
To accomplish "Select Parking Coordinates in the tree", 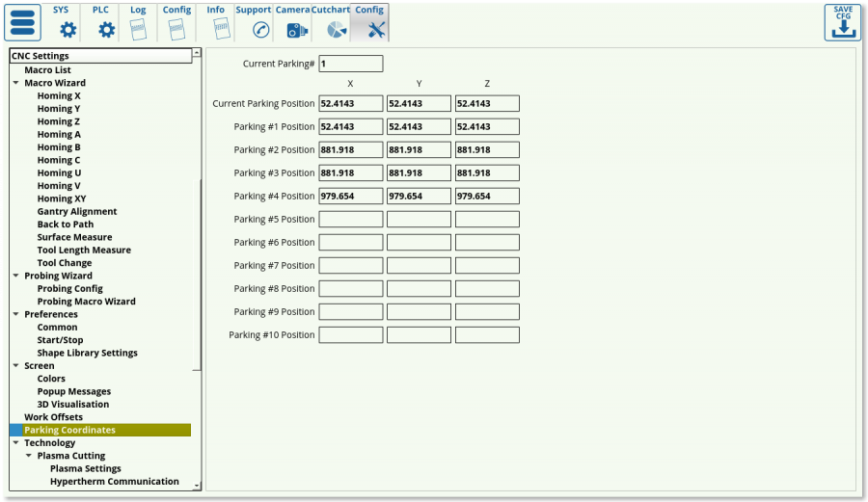I will tap(100, 430).
